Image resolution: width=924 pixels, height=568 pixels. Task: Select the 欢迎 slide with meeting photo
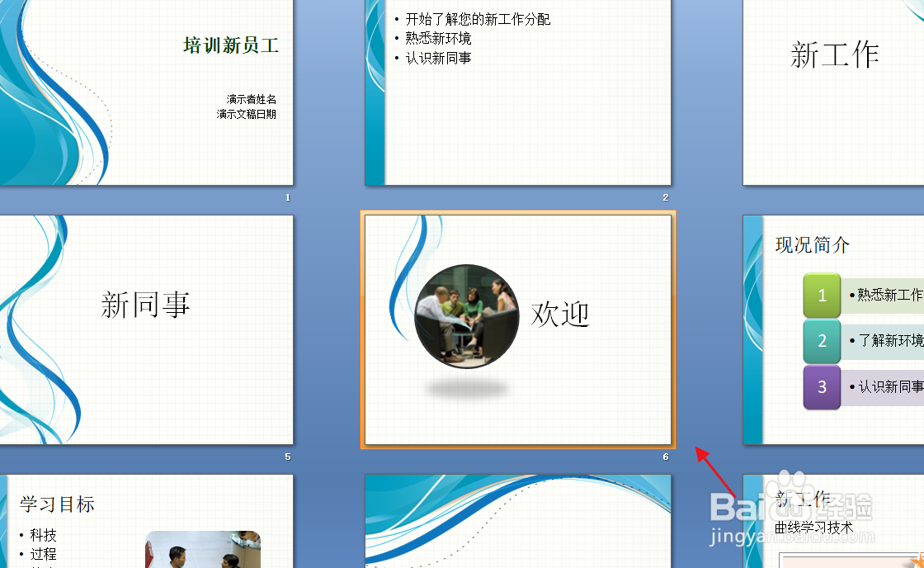tap(518, 329)
